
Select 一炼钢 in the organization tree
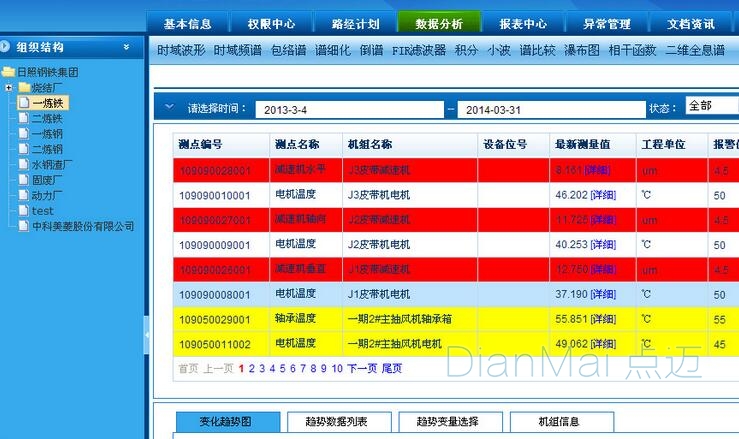click(47, 134)
